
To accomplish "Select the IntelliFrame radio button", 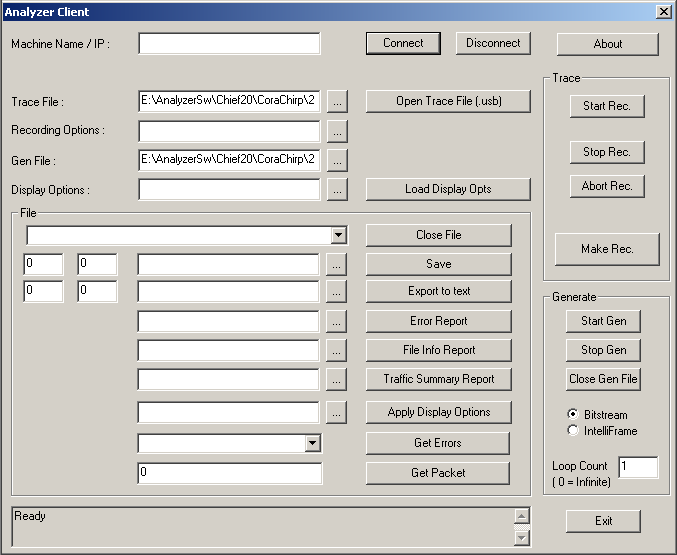I will pyautogui.click(x=573, y=430).
